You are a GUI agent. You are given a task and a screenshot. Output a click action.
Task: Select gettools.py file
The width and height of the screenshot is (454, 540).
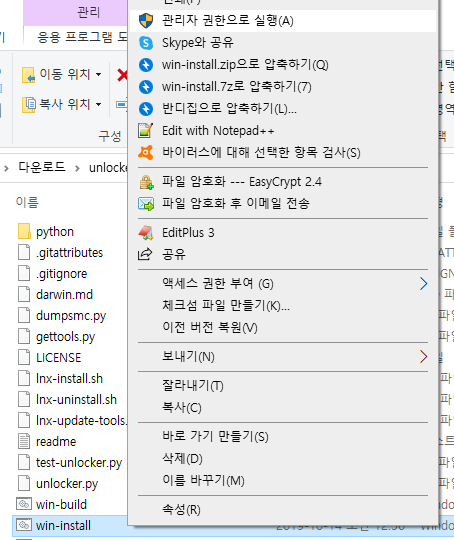click(56, 337)
